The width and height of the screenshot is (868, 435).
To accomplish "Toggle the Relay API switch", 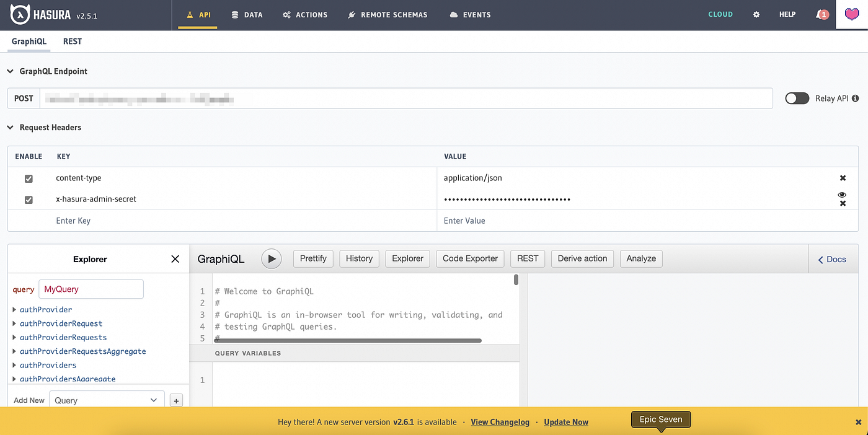I will 797,99.
